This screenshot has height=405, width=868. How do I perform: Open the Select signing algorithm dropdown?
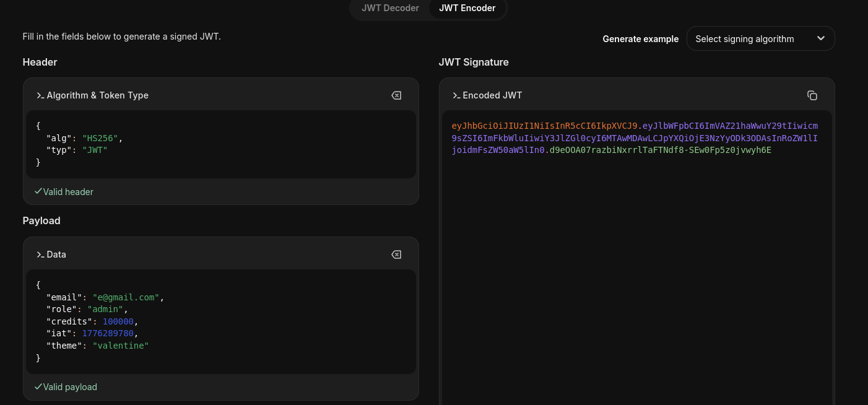pyautogui.click(x=760, y=38)
